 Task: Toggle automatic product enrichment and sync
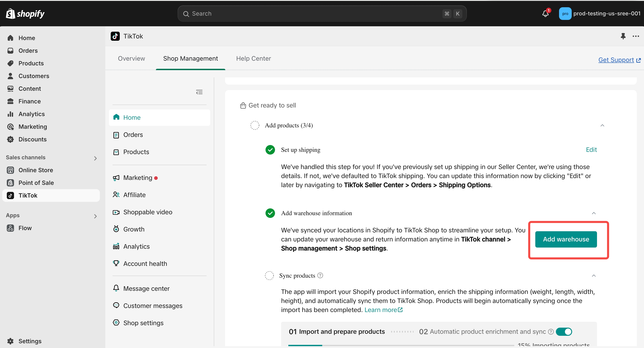tap(564, 331)
